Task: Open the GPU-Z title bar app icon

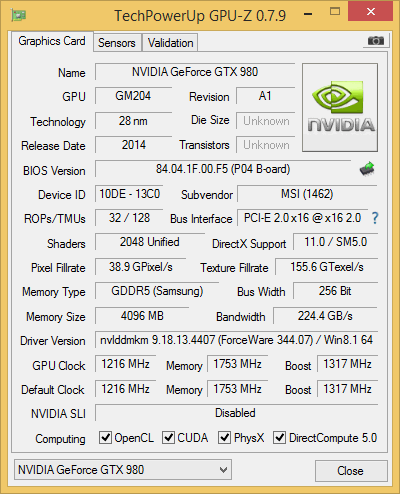Action: point(18,15)
